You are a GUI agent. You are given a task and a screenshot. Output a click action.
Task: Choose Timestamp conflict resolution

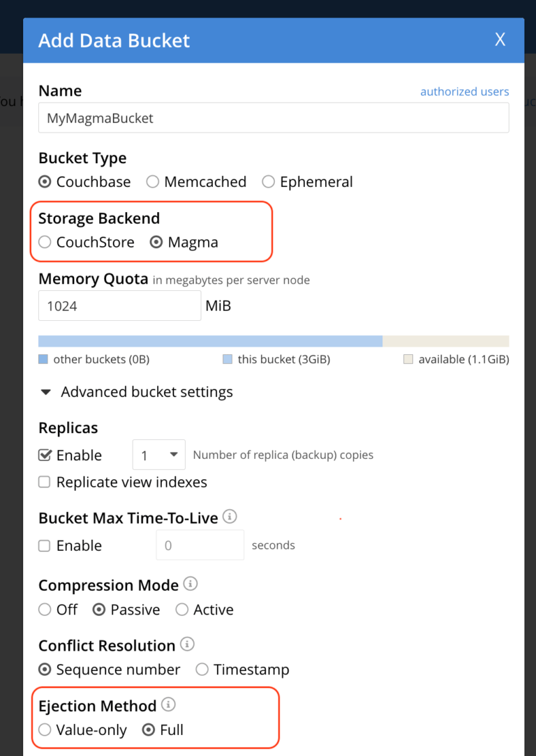point(201,669)
